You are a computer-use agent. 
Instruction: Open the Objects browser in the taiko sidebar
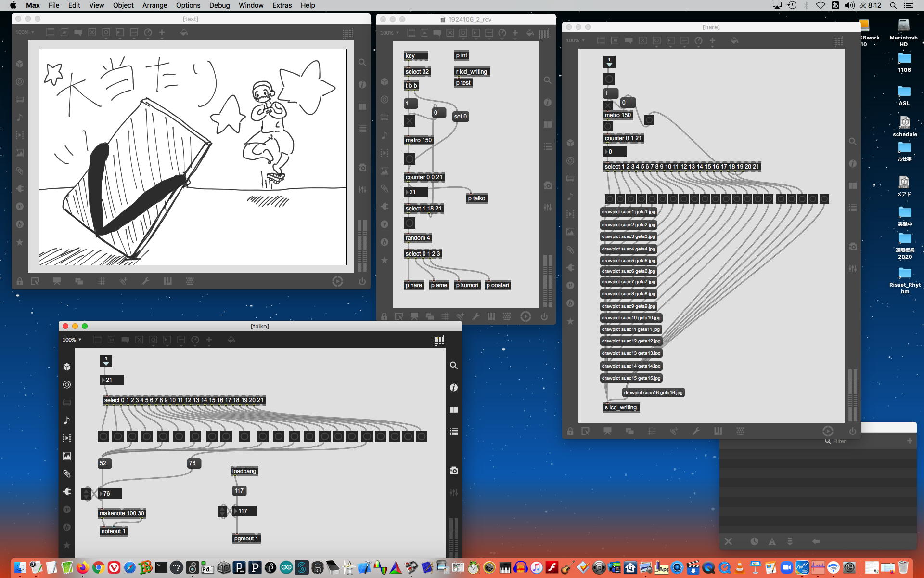(67, 367)
